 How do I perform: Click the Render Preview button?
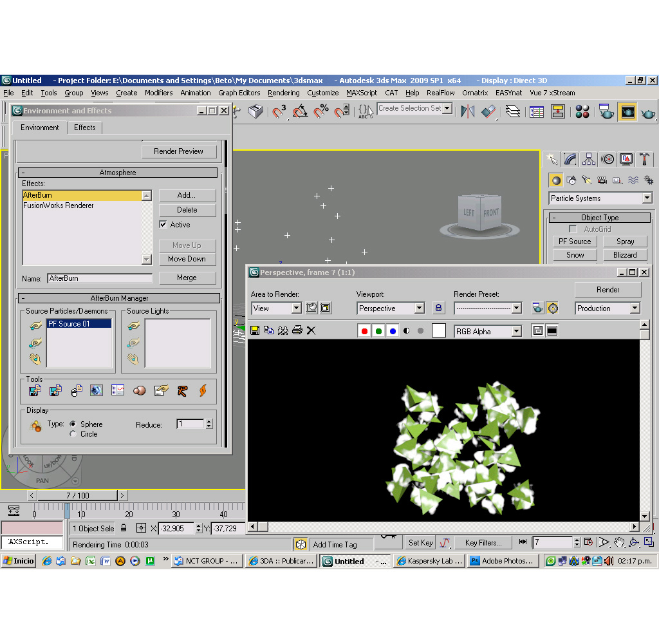click(x=179, y=151)
